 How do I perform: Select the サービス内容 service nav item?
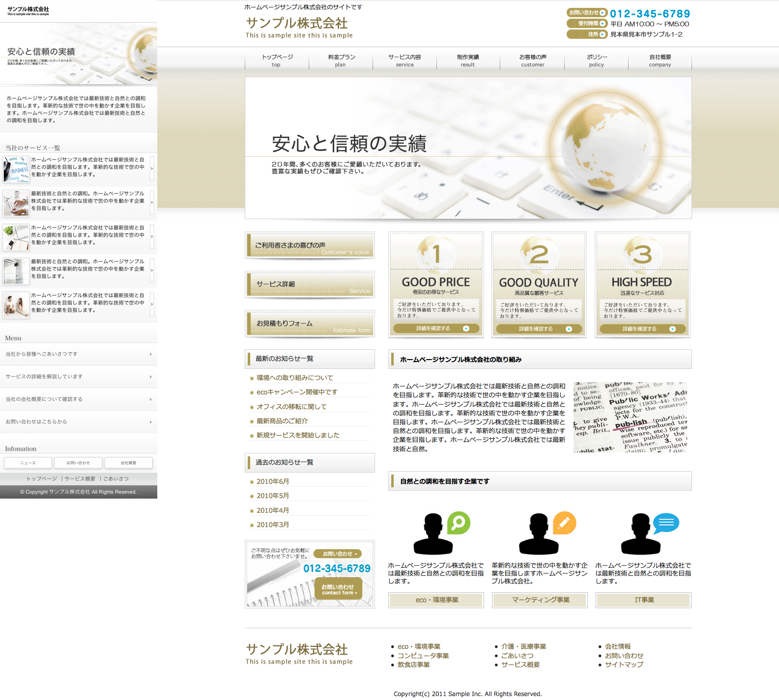pyautogui.click(x=404, y=60)
